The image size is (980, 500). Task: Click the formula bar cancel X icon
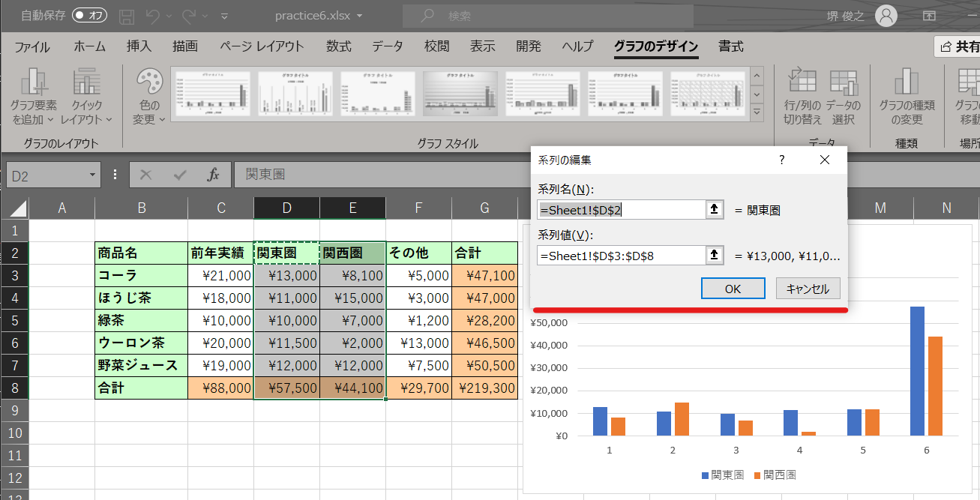pyautogui.click(x=145, y=175)
